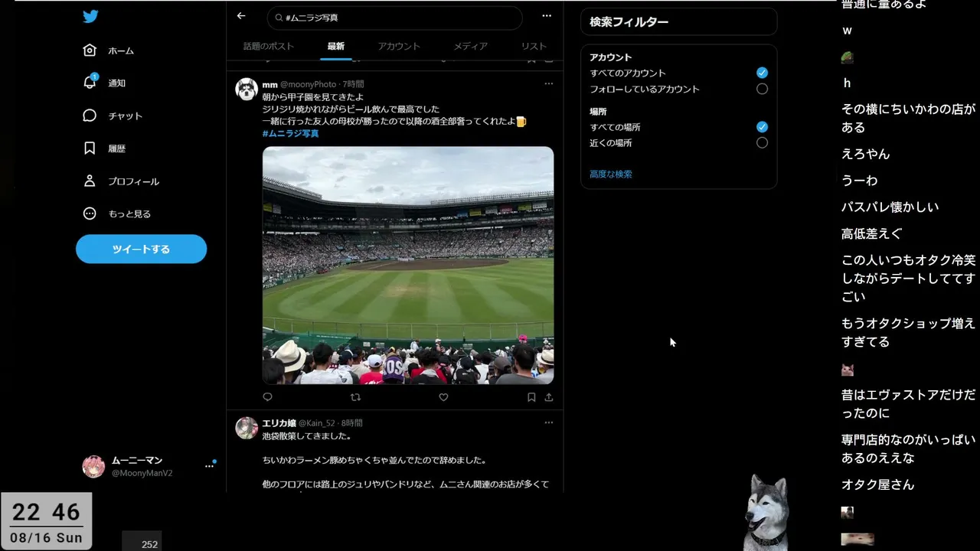Open the @moonyPhoto handle link
This screenshot has width=980, height=551.
tap(308, 84)
